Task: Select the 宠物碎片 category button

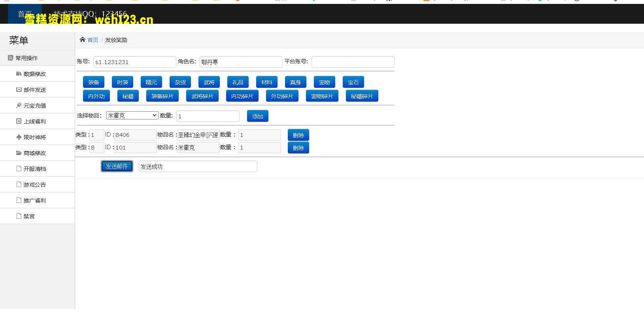Action: point(322,96)
